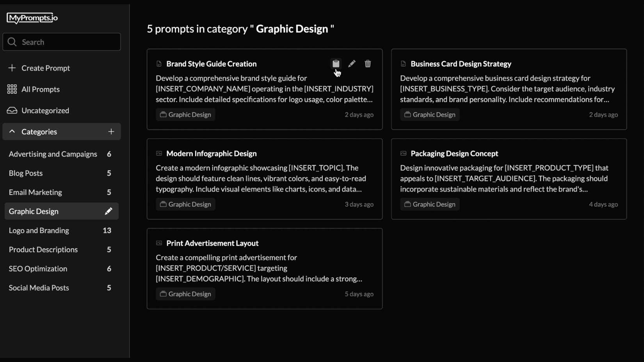Viewport: 644px width, 362px height.
Task: Copy the Brand Style Guide Creation prompt
Action: point(336,64)
